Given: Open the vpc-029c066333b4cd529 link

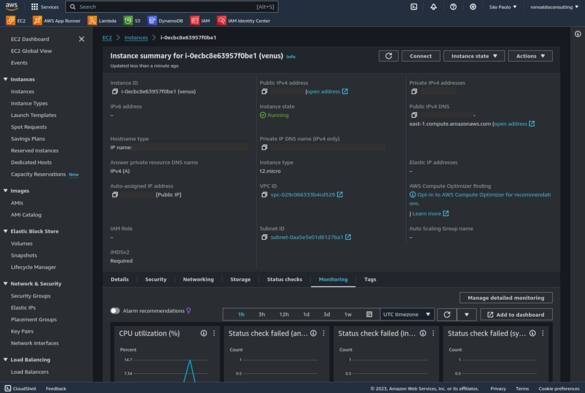Looking at the screenshot, I should click(x=306, y=194).
